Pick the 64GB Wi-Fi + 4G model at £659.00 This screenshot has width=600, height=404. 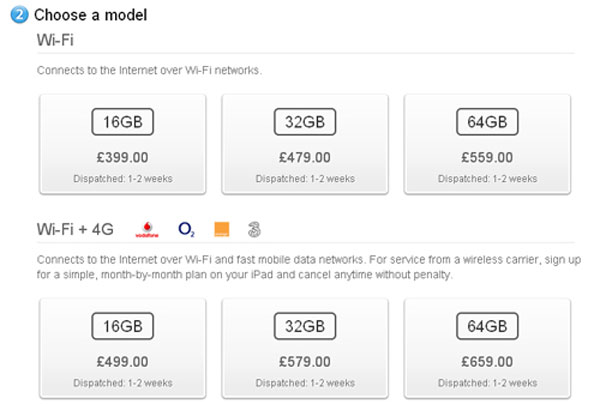[x=487, y=347]
